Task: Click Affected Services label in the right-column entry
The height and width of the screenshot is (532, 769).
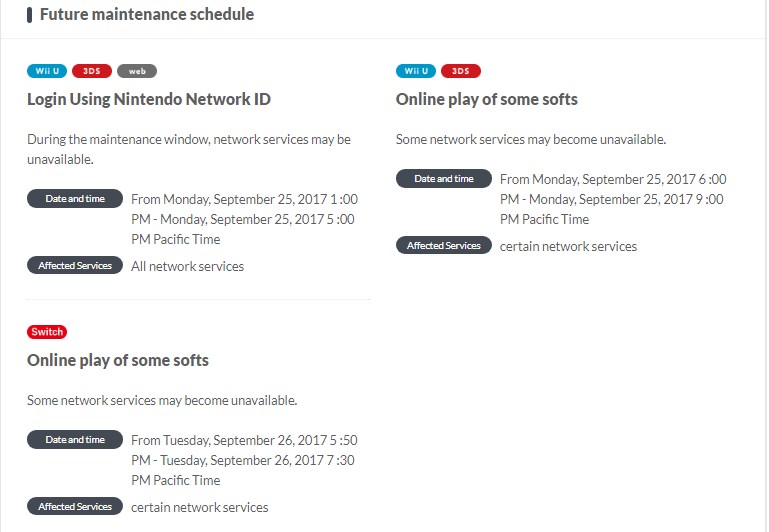Action: [444, 246]
